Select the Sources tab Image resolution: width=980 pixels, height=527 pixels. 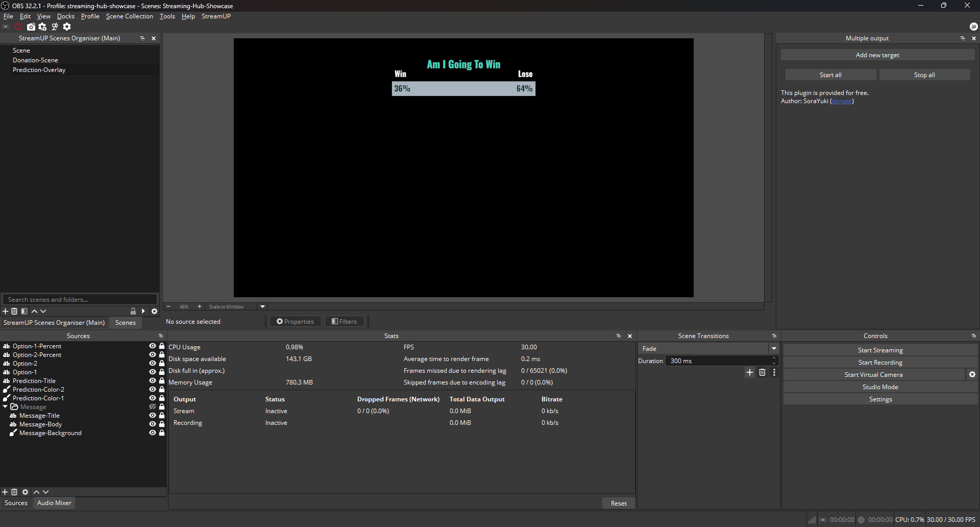coord(16,503)
